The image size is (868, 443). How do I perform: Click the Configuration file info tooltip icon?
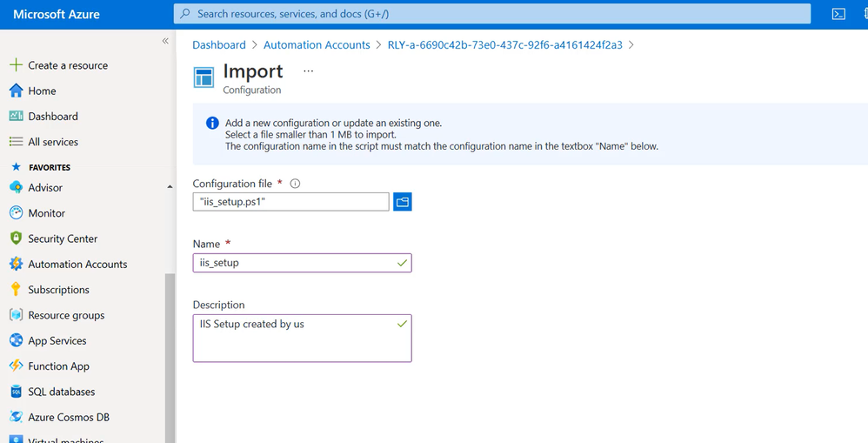point(295,184)
